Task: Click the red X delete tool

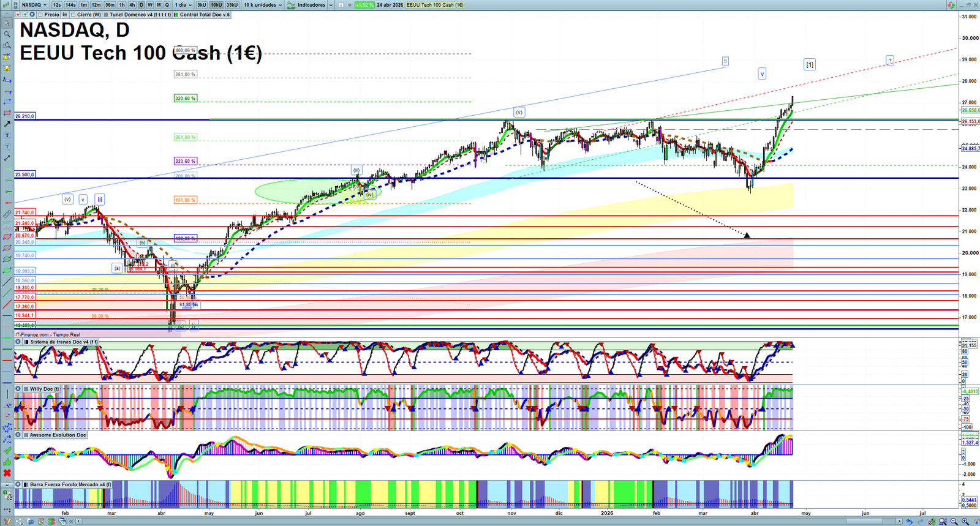Action: tap(7, 473)
